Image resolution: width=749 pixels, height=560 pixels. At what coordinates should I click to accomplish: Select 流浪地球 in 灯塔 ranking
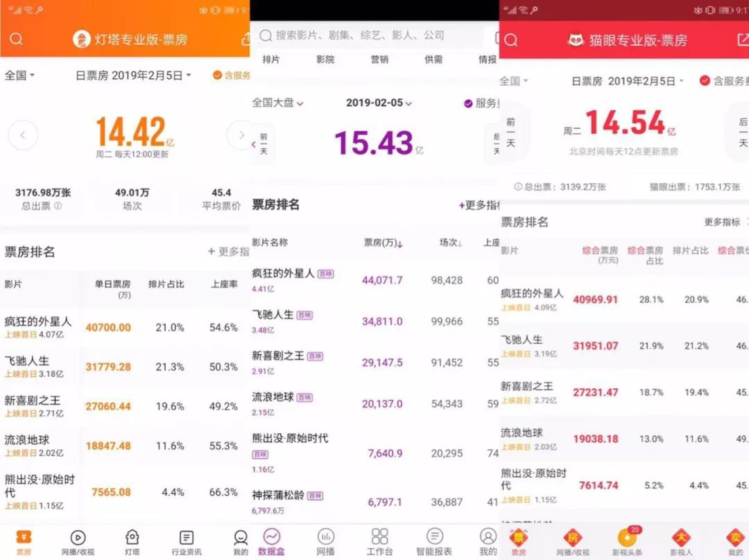click(125, 446)
